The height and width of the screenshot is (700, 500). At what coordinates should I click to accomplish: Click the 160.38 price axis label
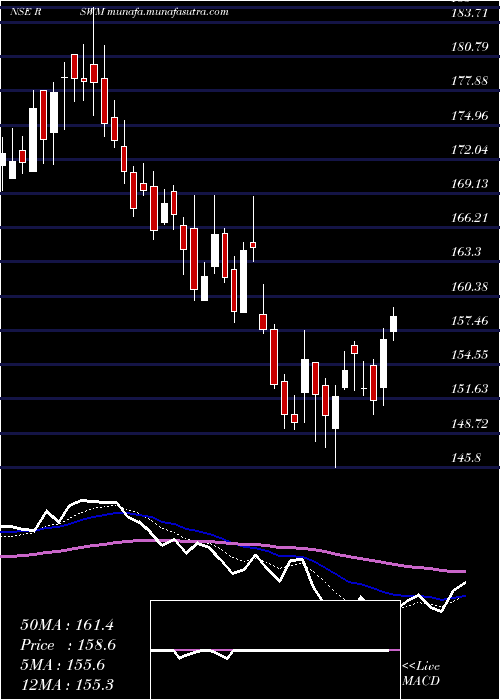[468, 286]
